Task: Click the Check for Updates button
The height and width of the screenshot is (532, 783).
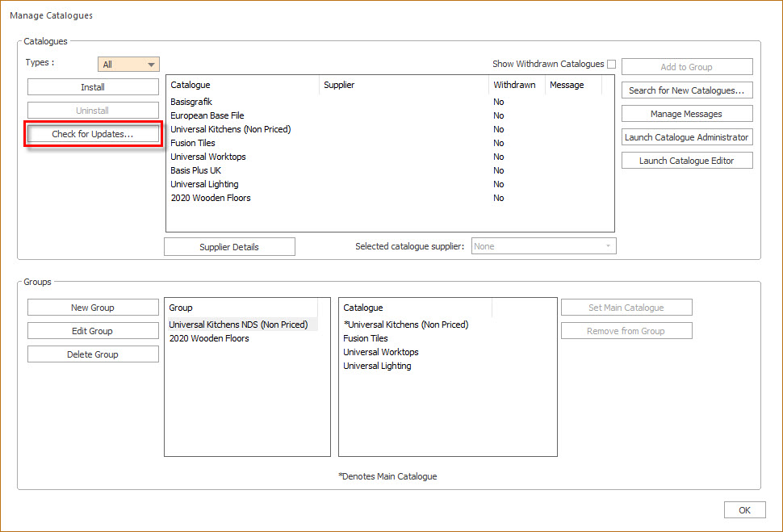Action: point(93,132)
